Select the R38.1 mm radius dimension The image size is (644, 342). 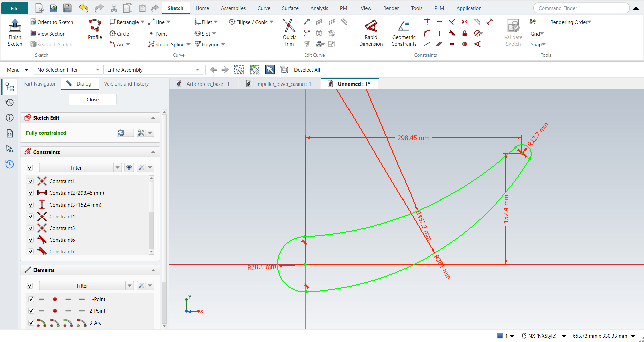tap(262, 267)
